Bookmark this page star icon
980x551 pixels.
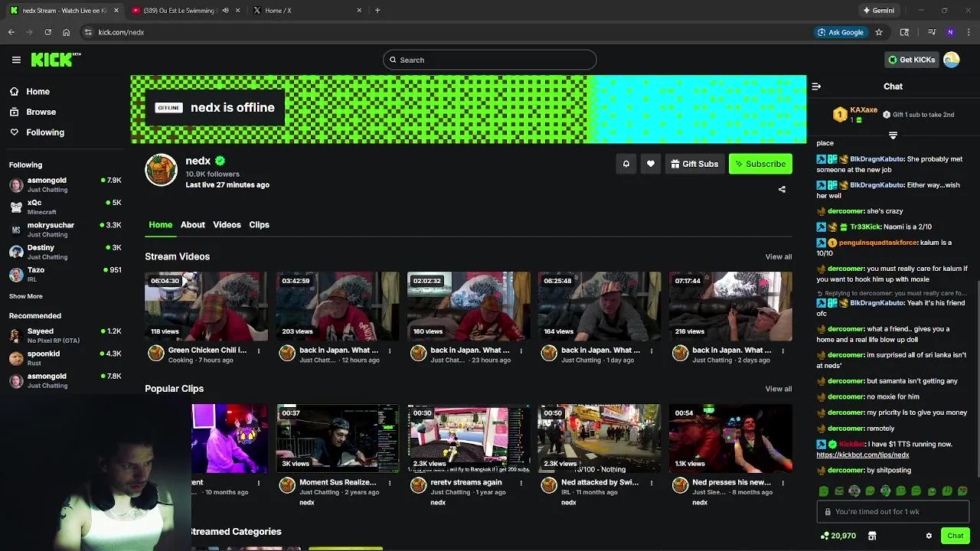pos(879,32)
